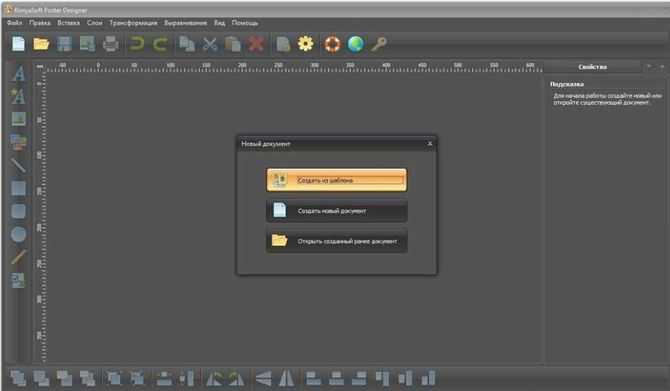Open a file with the yellow folder icon
This screenshot has width=670, height=391.
pyautogui.click(x=41, y=44)
